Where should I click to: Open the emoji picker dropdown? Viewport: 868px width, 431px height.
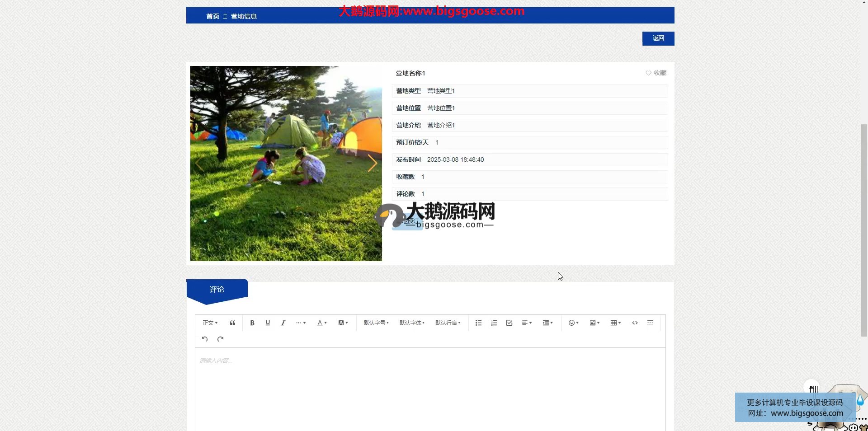(573, 323)
